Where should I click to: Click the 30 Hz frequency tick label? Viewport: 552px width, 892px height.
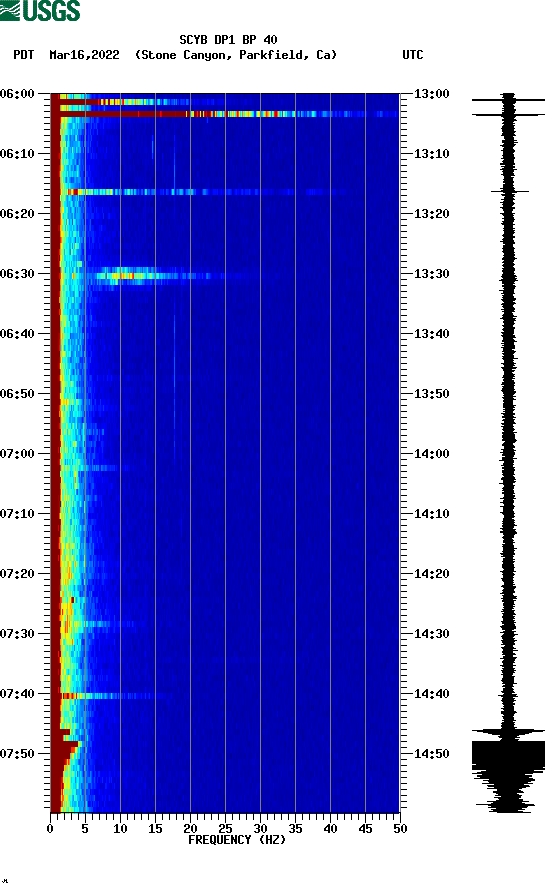pyautogui.click(x=260, y=829)
